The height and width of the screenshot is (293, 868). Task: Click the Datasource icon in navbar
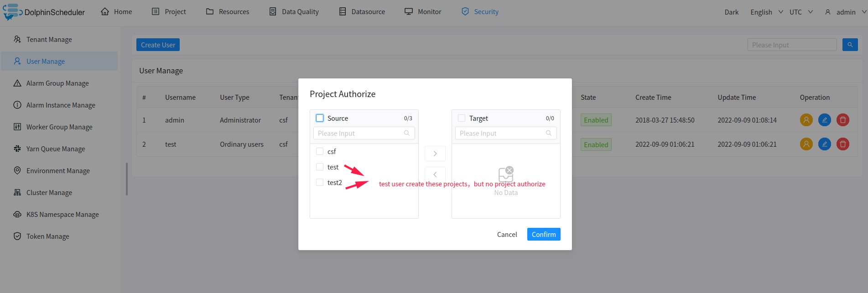click(343, 11)
